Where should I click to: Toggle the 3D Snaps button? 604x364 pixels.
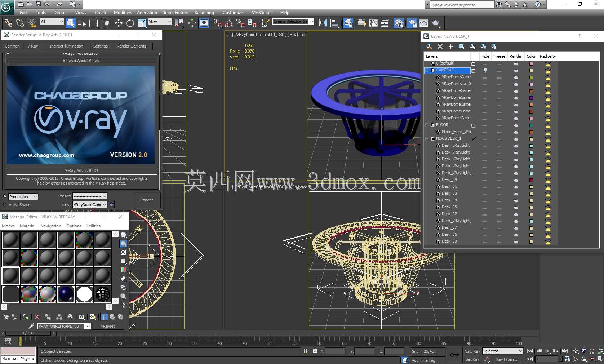point(217,23)
